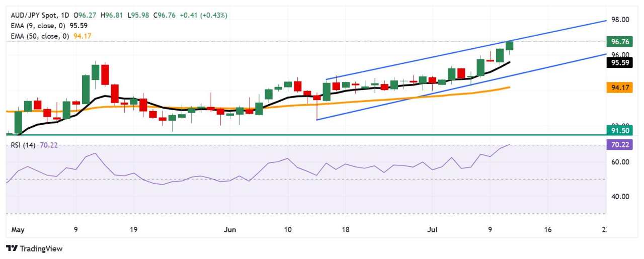644x259 pixels.
Task: Click the TradingView logo at bottom left
Action: click(34, 248)
